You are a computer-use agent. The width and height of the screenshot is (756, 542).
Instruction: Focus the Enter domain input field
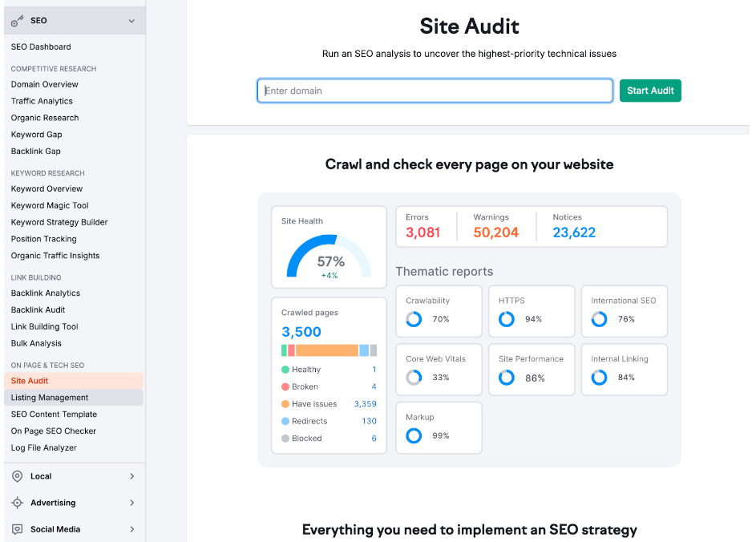(435, 91)
